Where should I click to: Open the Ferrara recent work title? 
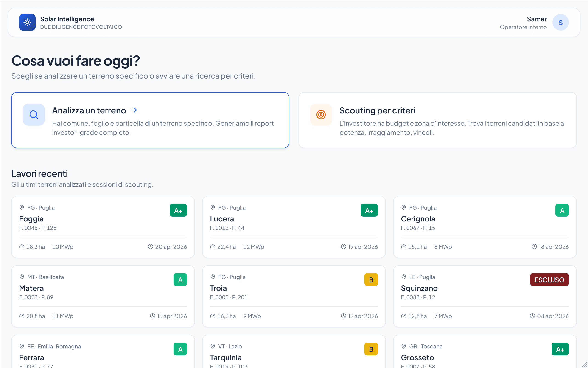pyautogui.click(x=32, y=357)
